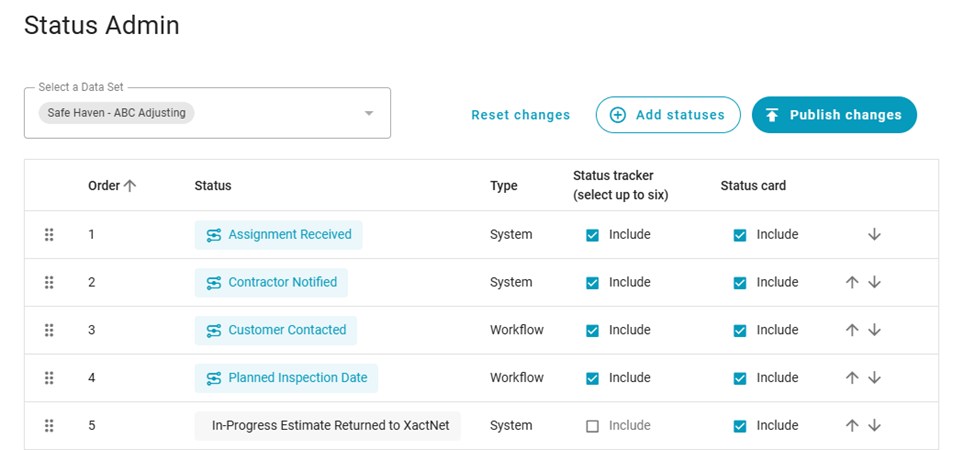Screen dimensions: 964x450
Task: Move In-Progress Estimate row down
Action: pos(874,426)
